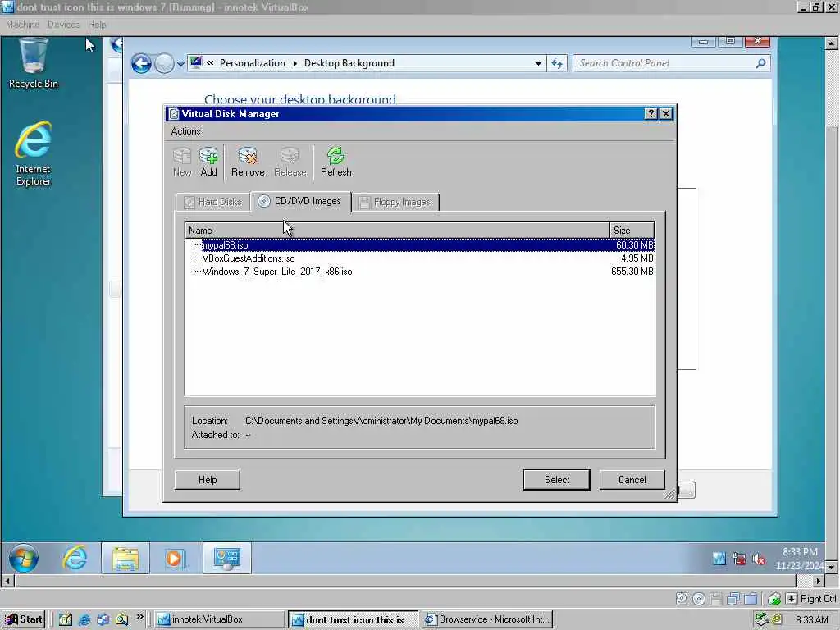Click the VirtualBox shared folders status icon
This screenshot has width=840, height=630.
click(751, 599)
